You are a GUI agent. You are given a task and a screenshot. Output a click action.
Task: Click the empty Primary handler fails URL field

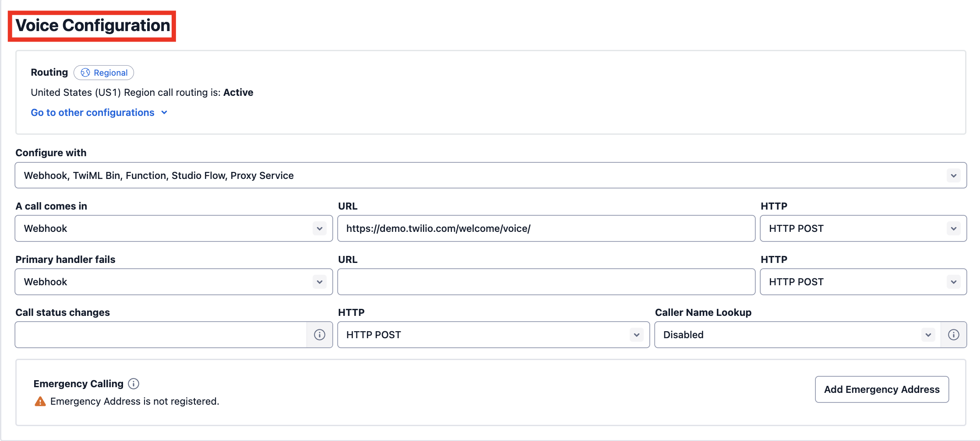546,282
